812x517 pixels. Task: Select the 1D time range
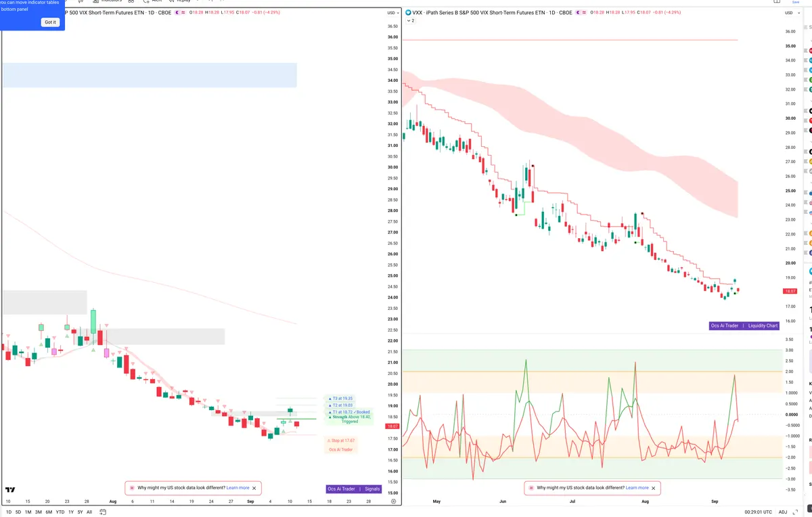pyautogui.click(x=9, y=512)
